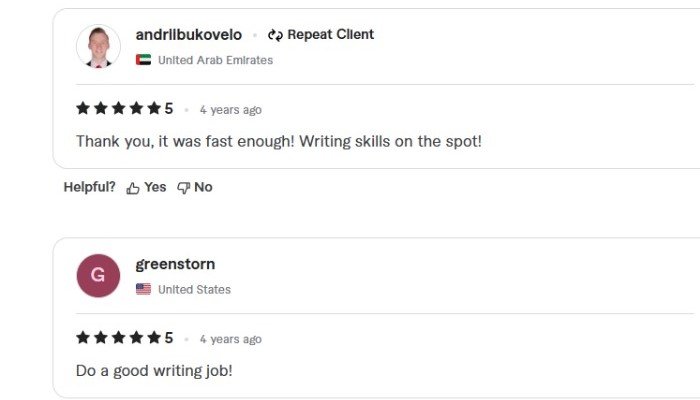Click the United Arab Emirates flag icon
This screenshot has height=400, width=700.
pos(144,60)
